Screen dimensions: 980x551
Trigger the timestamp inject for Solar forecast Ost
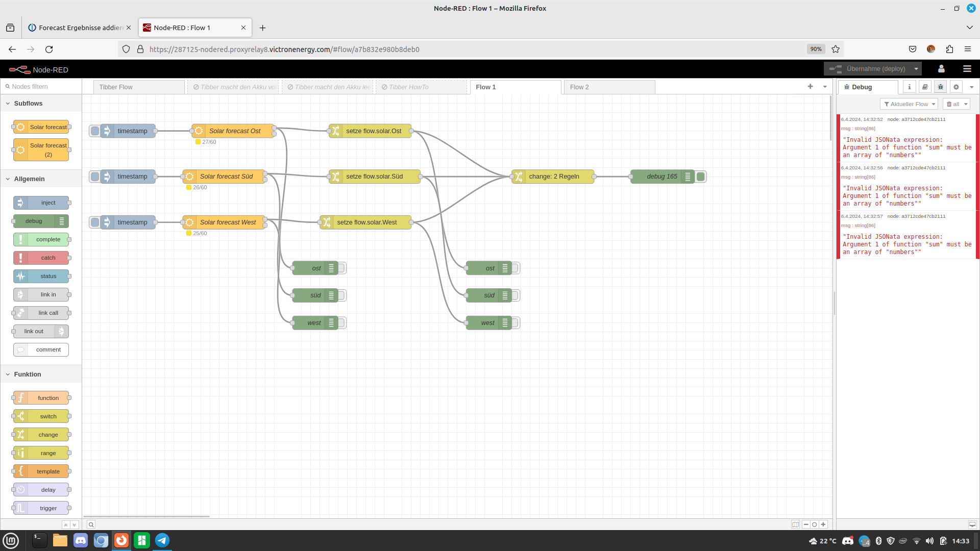point(95,131)
